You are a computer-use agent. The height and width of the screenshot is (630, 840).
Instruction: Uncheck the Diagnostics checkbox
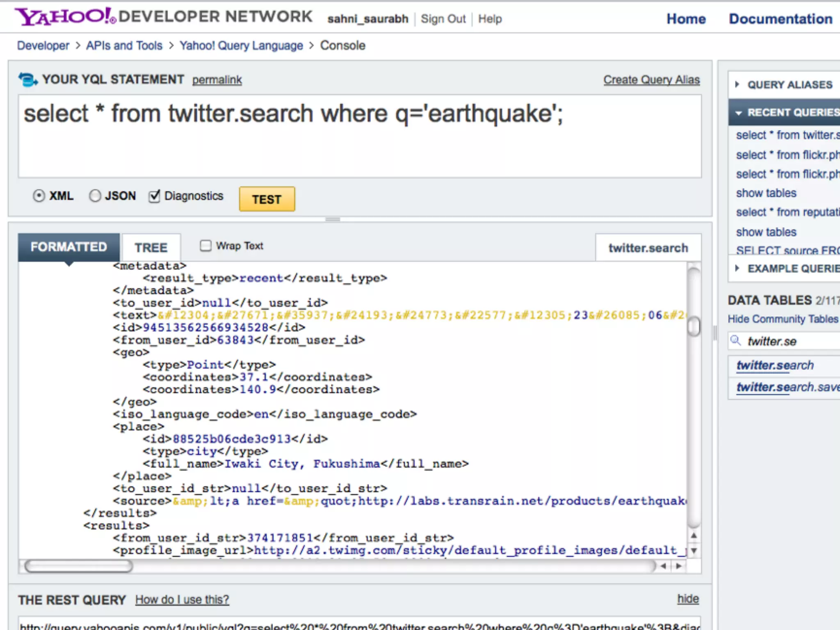[x=154, y=196]
